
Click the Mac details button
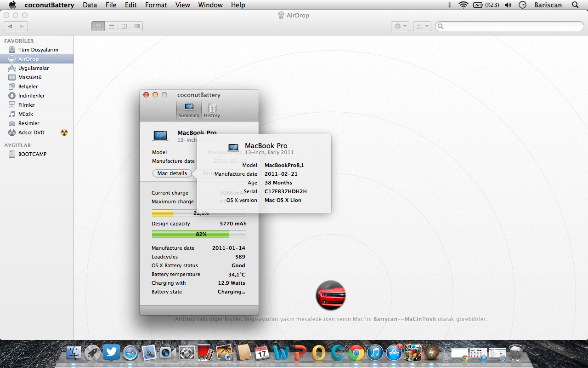click(172, 173)
